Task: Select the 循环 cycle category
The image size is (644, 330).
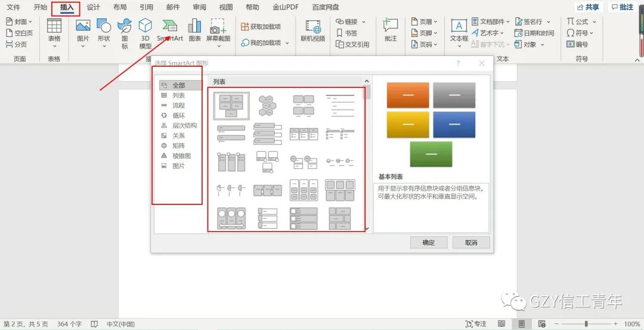Action: 180,116
